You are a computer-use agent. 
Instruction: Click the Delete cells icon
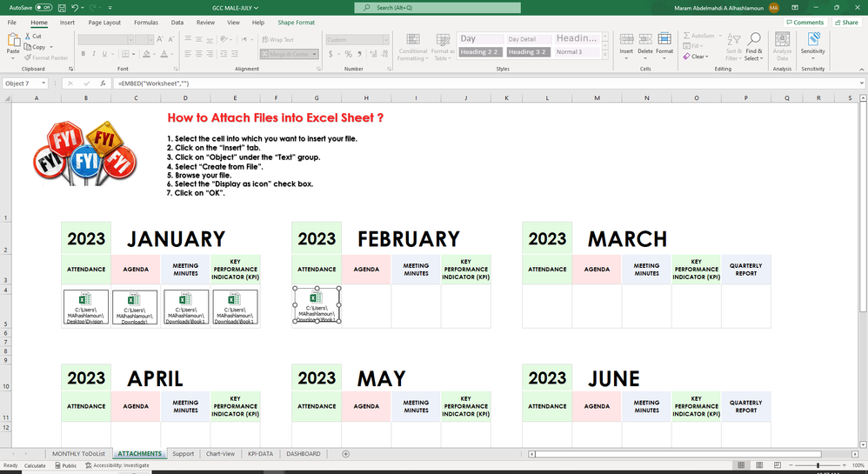645,39
